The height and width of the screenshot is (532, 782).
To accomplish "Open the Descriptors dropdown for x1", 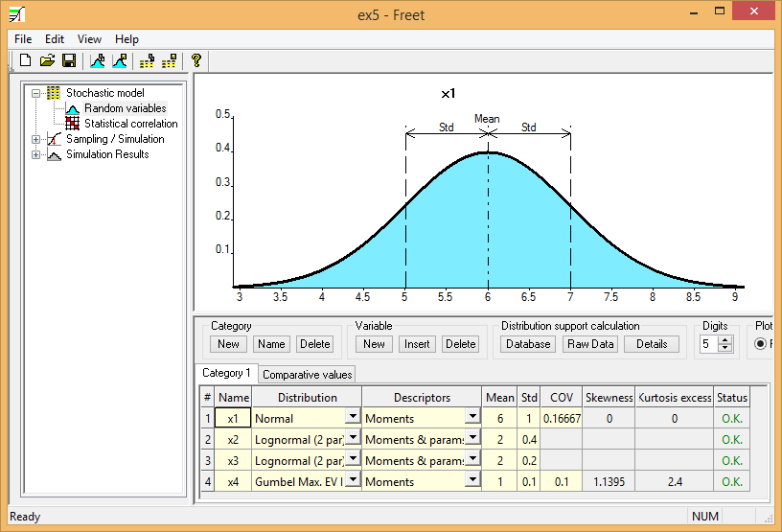I will 472,416.
